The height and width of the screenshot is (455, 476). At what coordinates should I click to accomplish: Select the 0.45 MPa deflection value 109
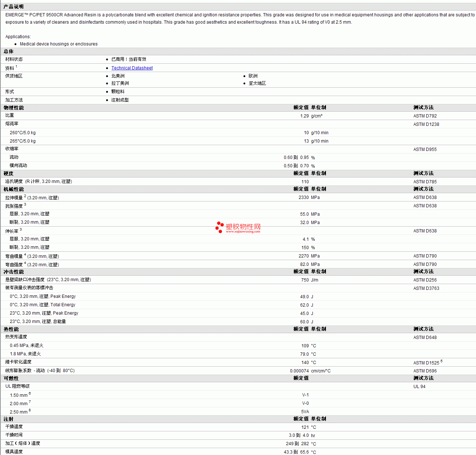[x=305, y=346]
